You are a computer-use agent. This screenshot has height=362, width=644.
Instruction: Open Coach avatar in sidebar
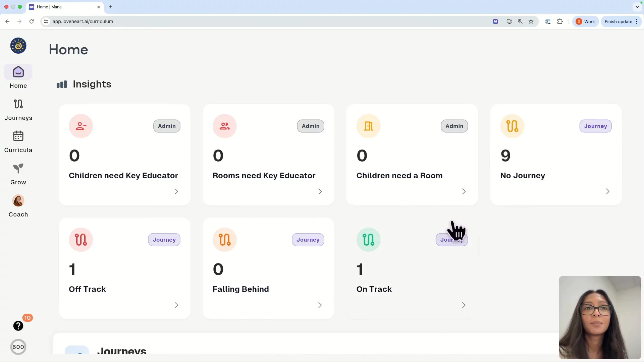pos(18,201)
